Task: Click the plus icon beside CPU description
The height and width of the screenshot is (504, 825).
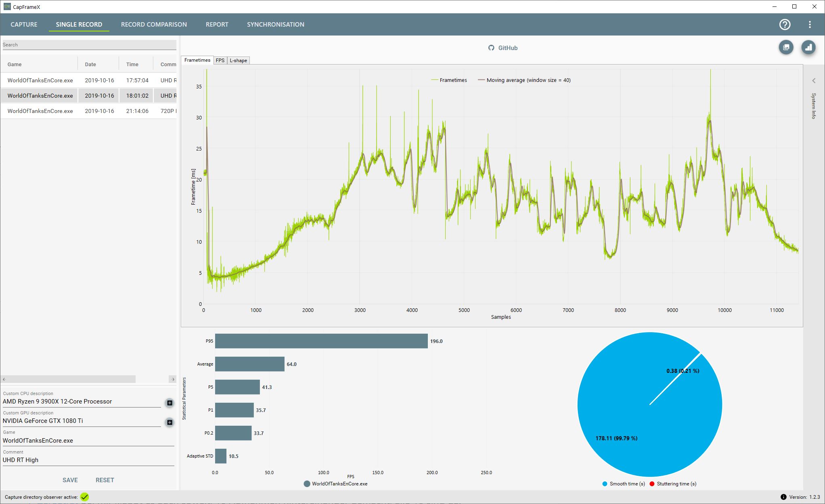Action: [170, 403]
